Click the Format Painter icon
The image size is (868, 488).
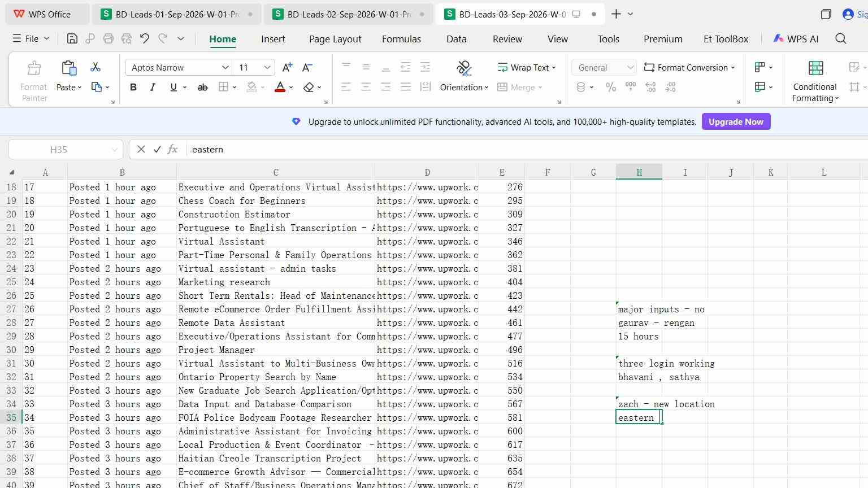coord(34,68)
